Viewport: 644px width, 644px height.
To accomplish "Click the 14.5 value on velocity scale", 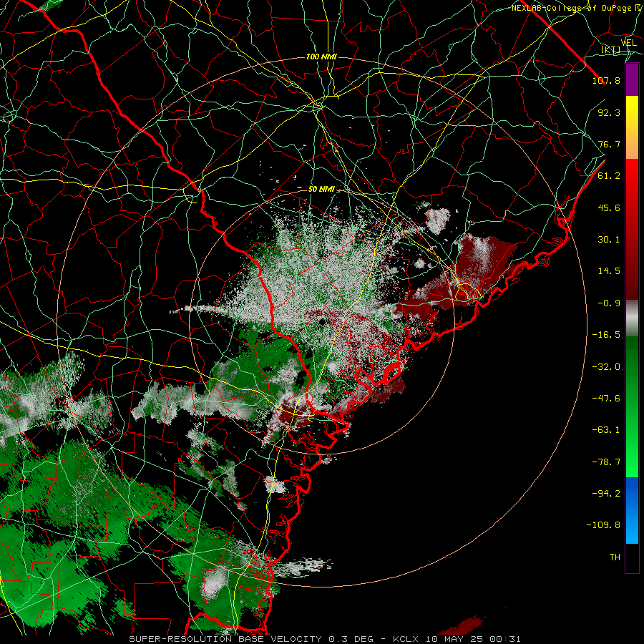I will (609, 271).
